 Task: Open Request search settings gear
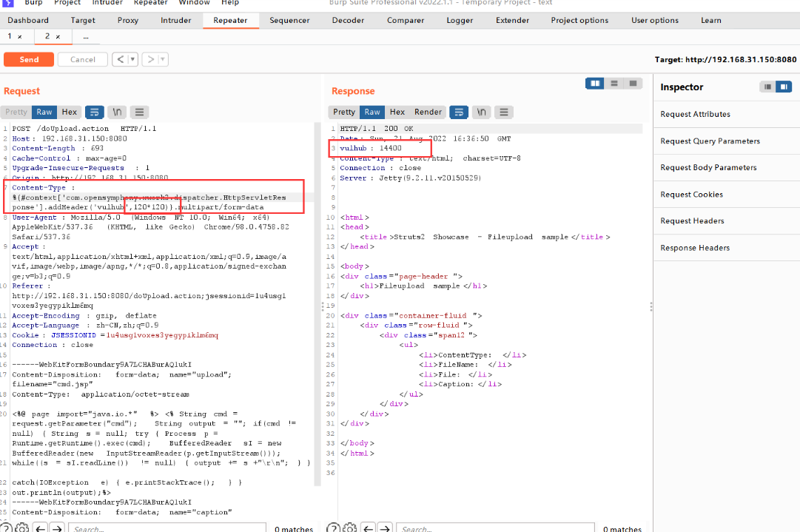click(22, 528)
